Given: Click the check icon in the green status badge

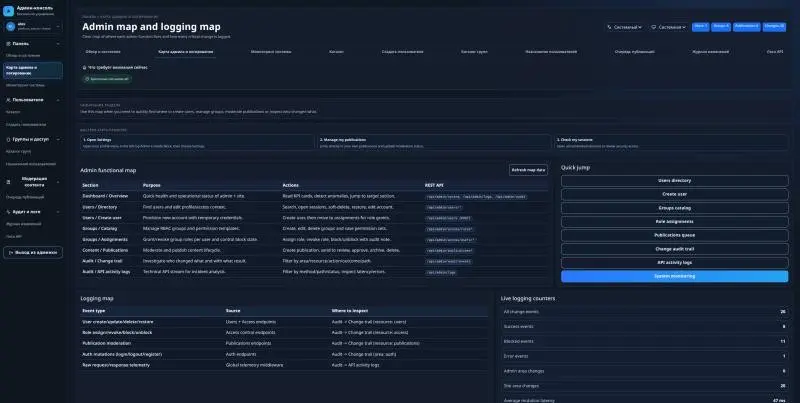Looking at the screenshot, I should click(87, 79).
